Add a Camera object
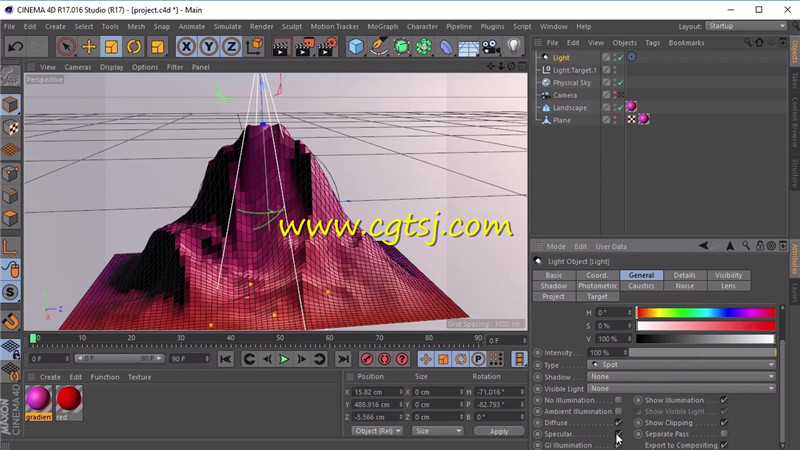Image resolution: width=800 pixels, height=450 pixels. point(491,47)
